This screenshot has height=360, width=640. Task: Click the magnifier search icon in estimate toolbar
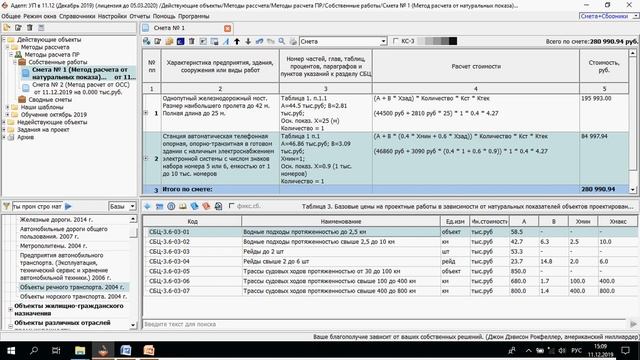(x=282, y=41)
